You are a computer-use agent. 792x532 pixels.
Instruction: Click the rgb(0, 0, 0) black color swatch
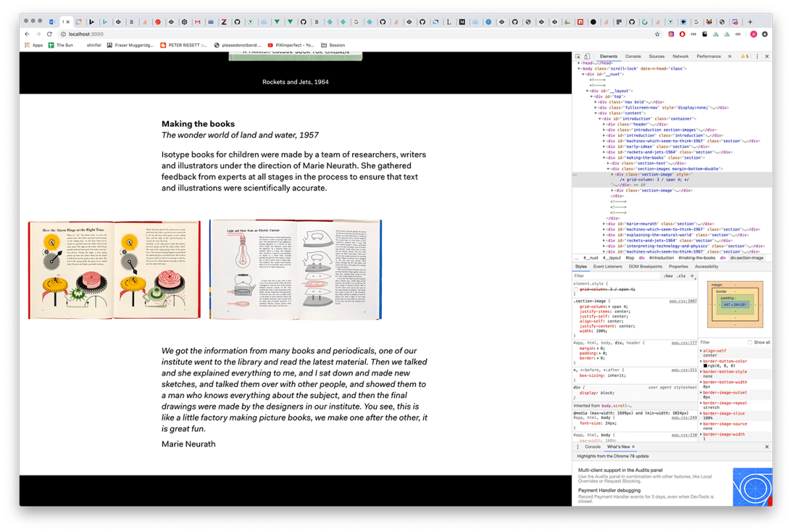pos(705,366)
